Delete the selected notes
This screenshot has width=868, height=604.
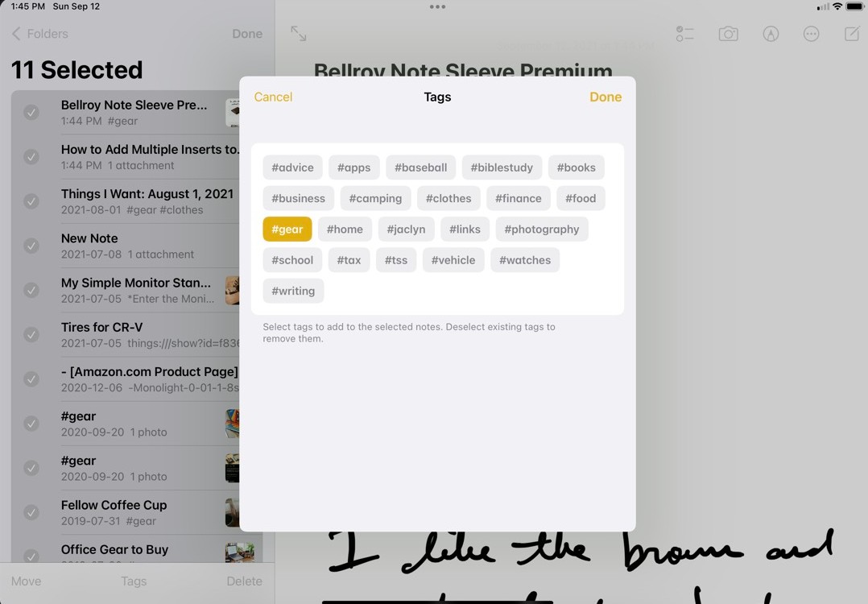tap(244, 581)
